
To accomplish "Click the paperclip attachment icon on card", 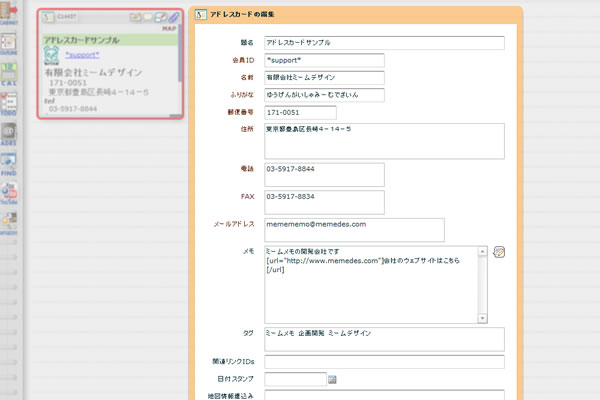I will [174, 18].
